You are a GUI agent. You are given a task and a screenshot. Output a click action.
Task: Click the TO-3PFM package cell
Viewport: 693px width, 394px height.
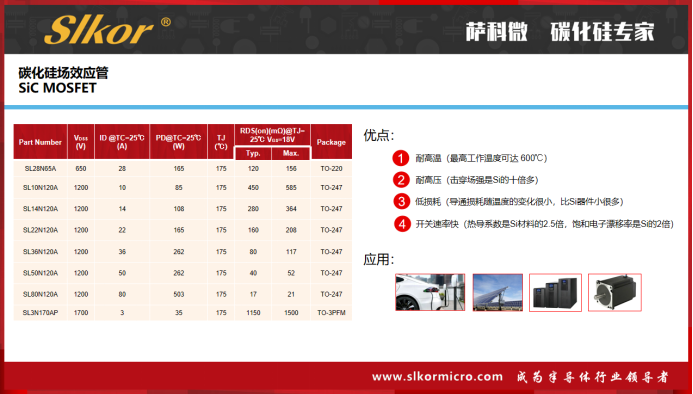click(331, 313)
